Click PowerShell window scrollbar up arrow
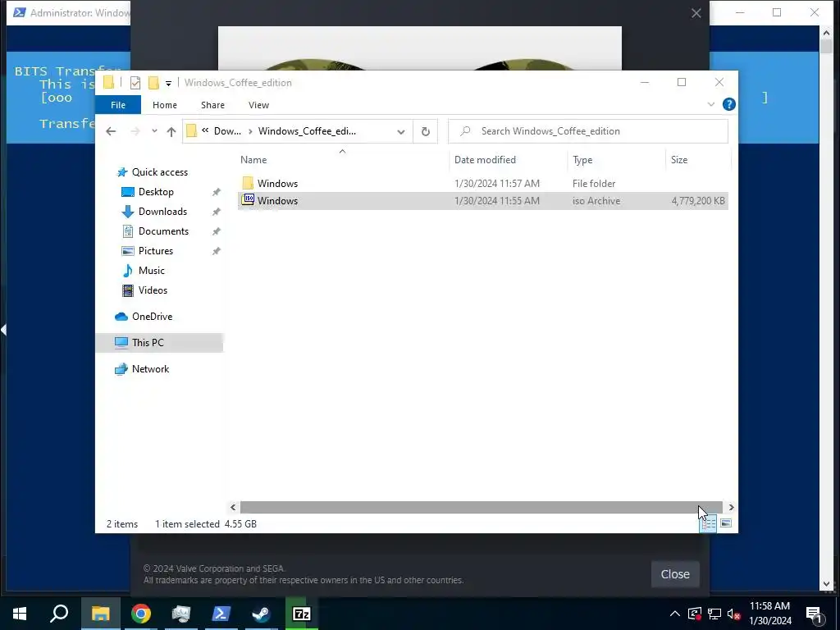 coord(826,33)
